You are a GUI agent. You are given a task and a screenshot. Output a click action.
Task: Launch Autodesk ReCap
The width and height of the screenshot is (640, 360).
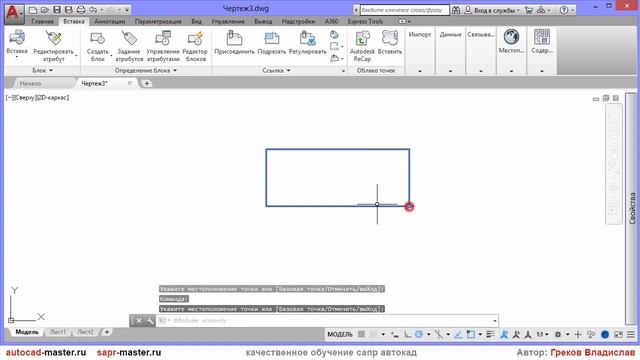(x=362, y=46)
